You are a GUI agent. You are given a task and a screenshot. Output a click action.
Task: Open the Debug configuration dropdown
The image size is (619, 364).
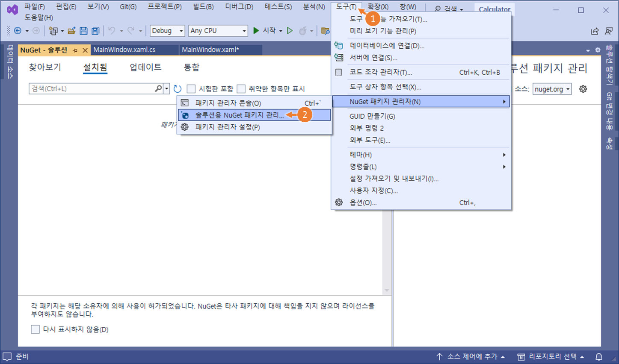point(167,31)
